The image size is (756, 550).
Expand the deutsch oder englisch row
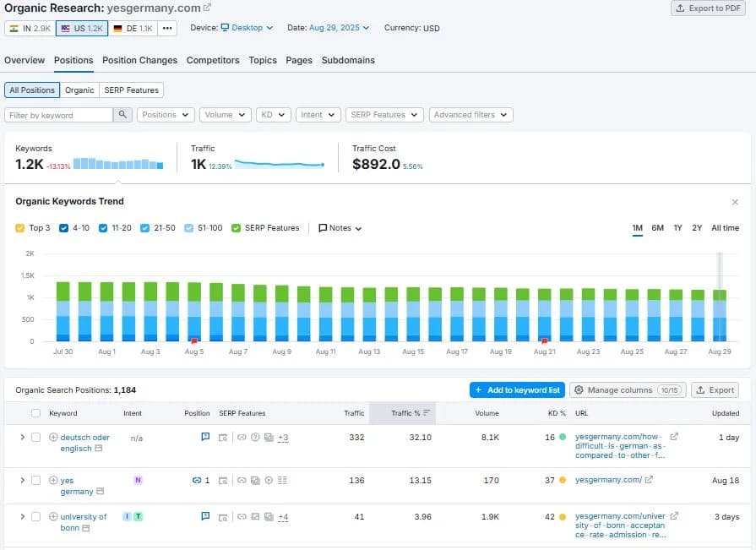[22, 437]
